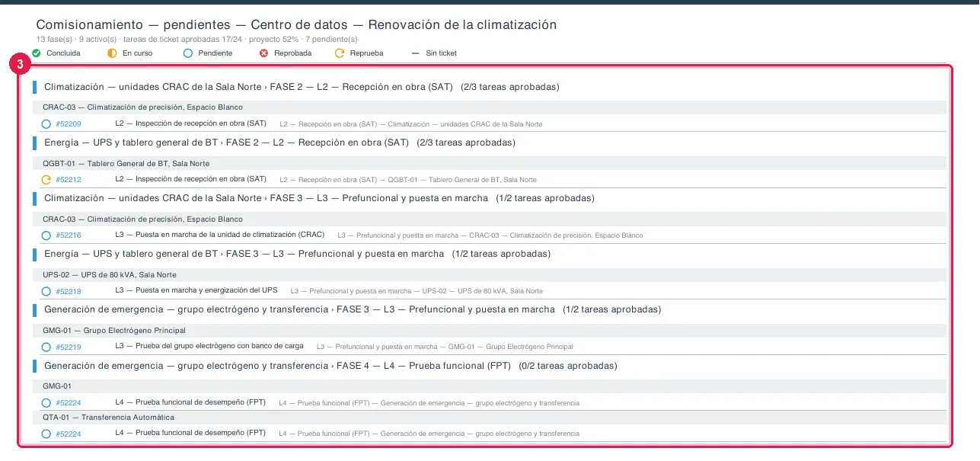Select the Energía FASE 3 Prefuncional group header

[x=297, y=254]
